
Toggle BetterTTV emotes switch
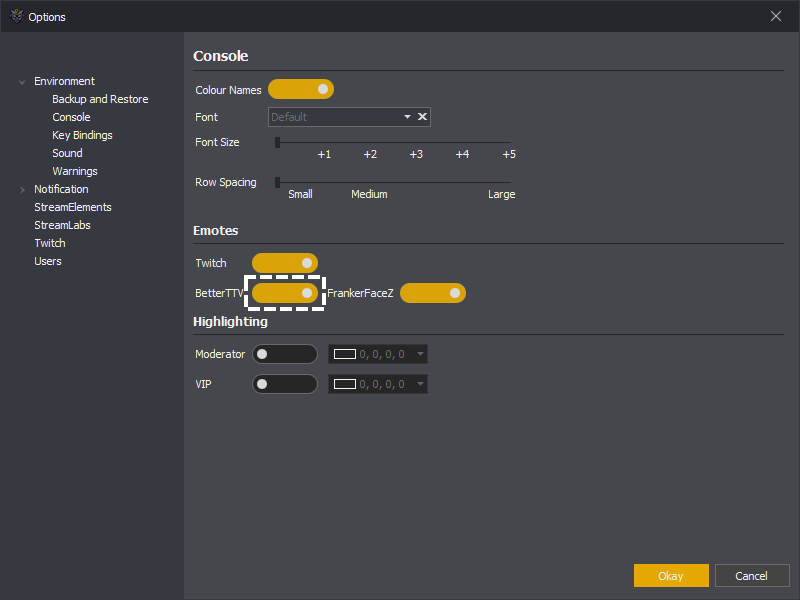[x=285, y=293]
